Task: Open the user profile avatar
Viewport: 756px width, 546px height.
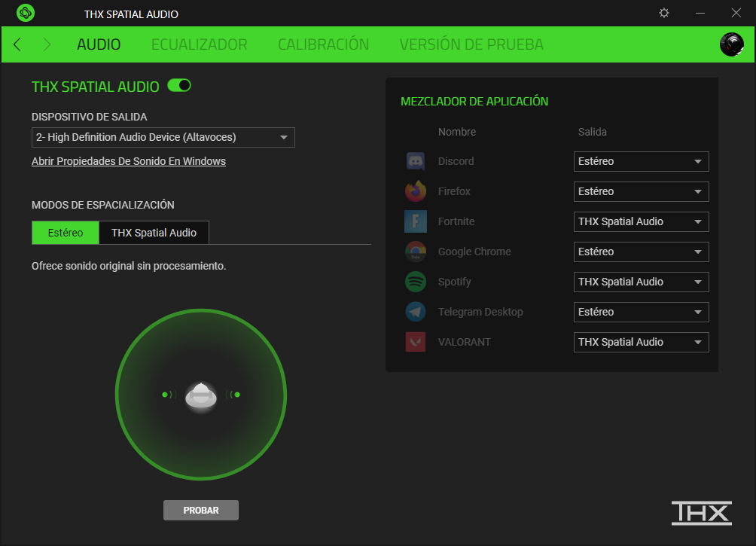Action: coord(731,44)
